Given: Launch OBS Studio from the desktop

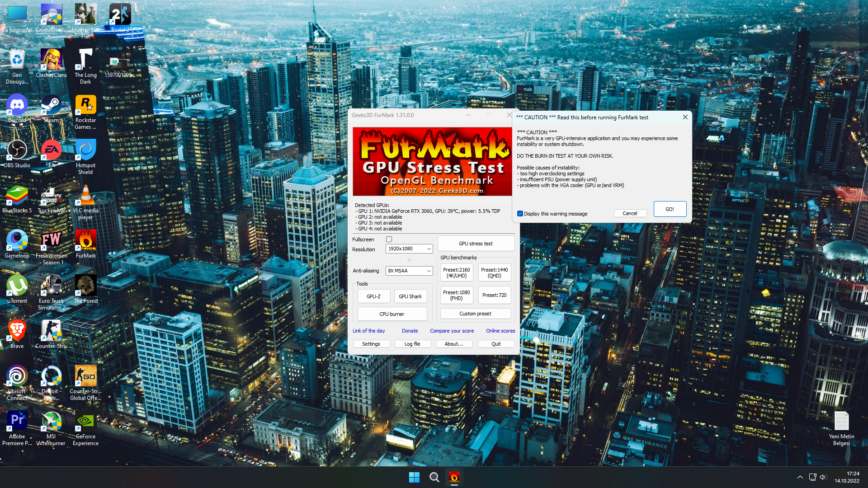Looking at the screenshot, I should click(x=17, y=150).
